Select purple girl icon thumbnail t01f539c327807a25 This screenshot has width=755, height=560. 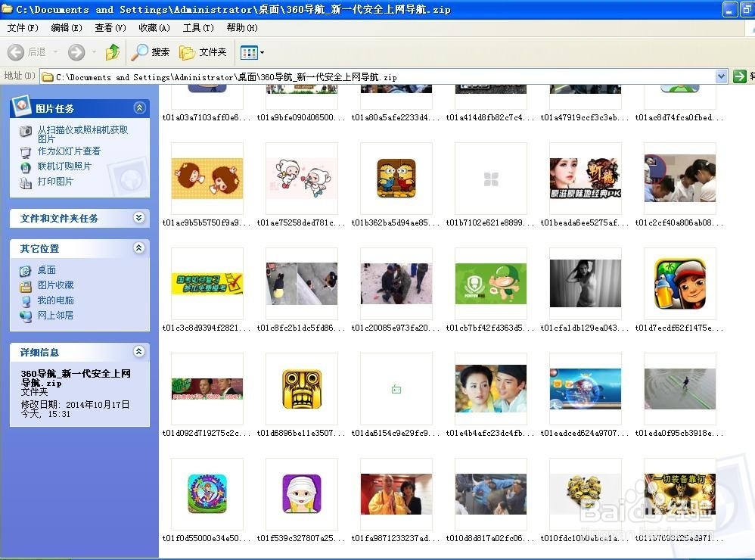[302, 494]
